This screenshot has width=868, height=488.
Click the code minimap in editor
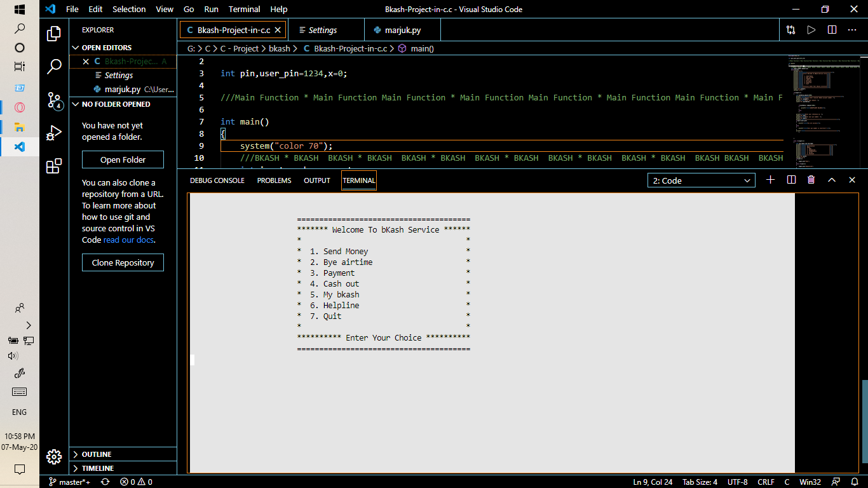coord(825,111)
